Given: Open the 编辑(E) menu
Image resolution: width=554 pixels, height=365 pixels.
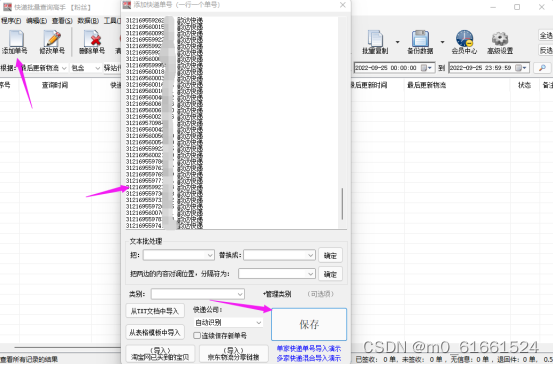Looking at the screenshot, I should coord(36,20).
